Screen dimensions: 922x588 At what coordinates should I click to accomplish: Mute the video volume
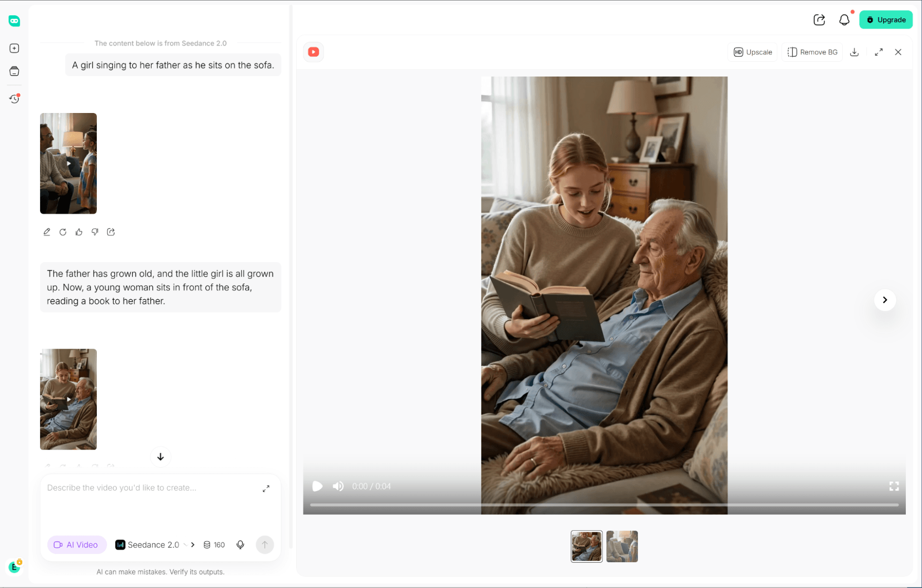(x=338, y=486)
